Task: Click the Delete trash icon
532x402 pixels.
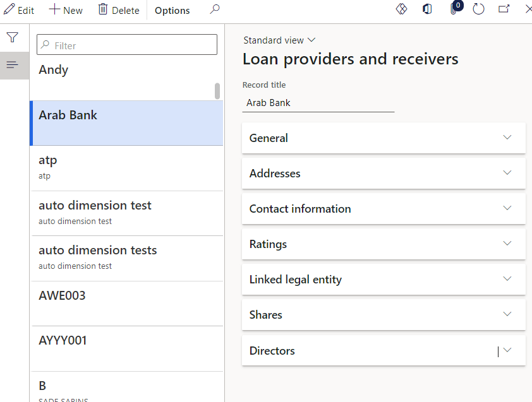Action: 118,9
